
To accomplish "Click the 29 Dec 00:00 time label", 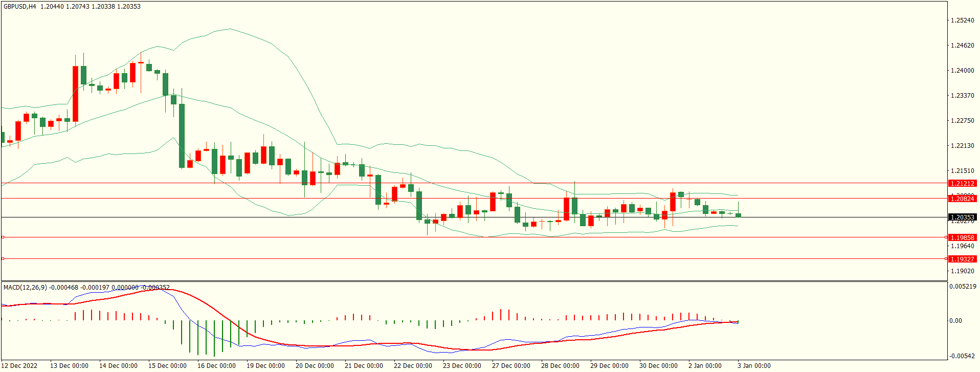I will (609, 366).
